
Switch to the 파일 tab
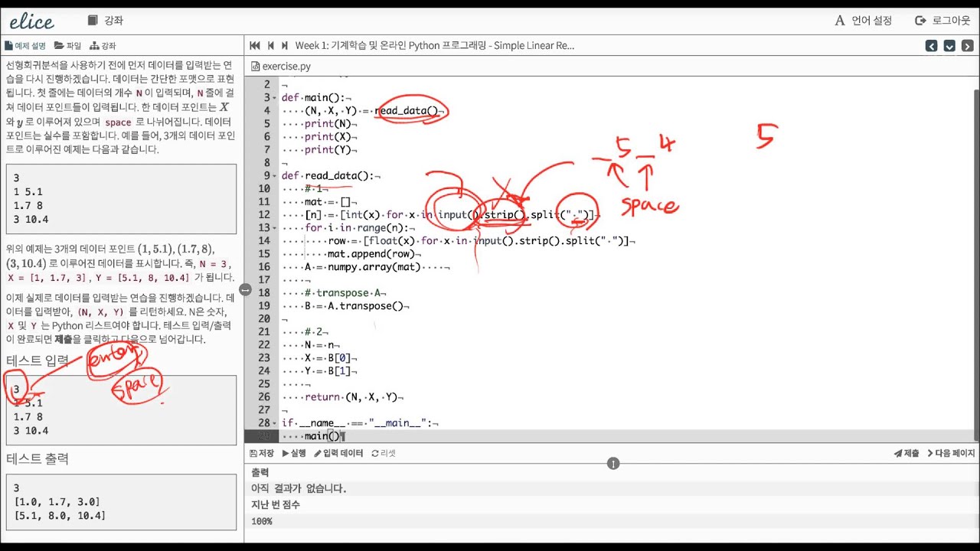(x=67, y=46)
